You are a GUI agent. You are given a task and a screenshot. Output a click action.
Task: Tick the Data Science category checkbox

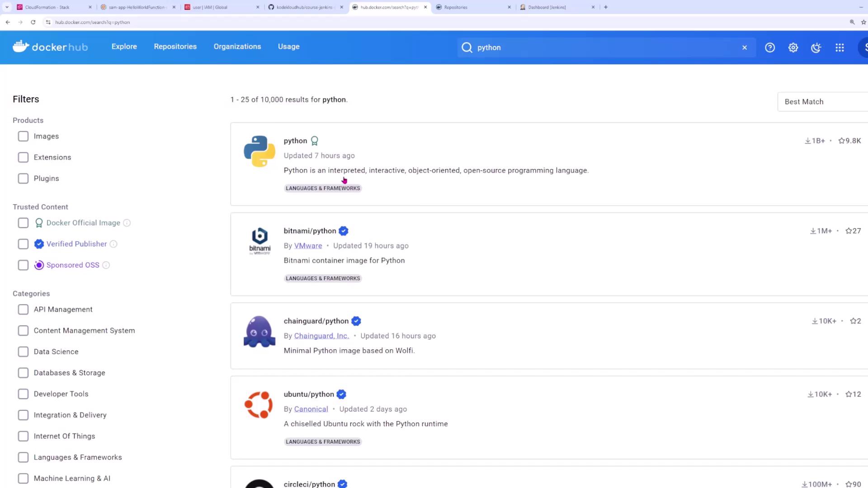23,352
